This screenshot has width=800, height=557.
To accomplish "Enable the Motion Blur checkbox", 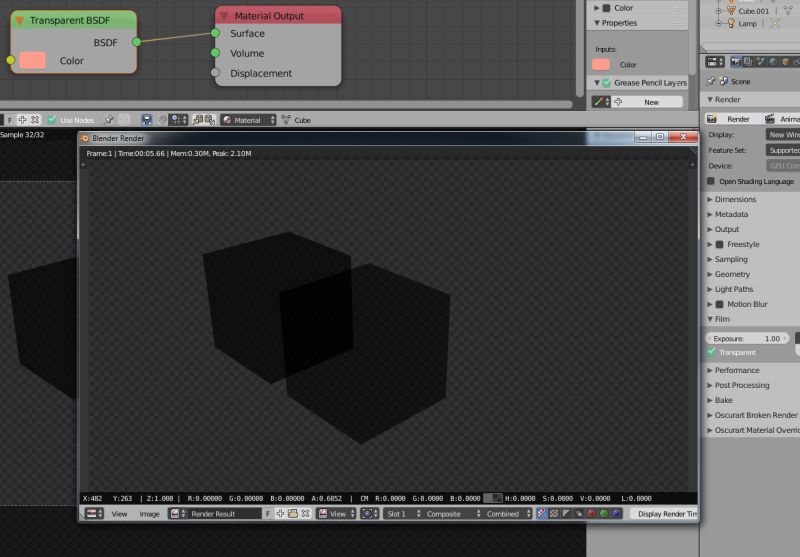I will click(719, 304).
